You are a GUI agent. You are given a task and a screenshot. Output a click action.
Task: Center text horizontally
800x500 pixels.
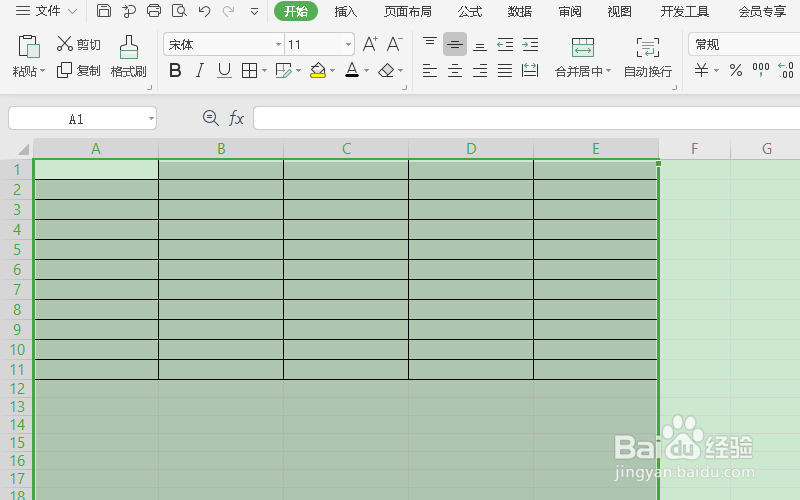(x=455, y=70)
